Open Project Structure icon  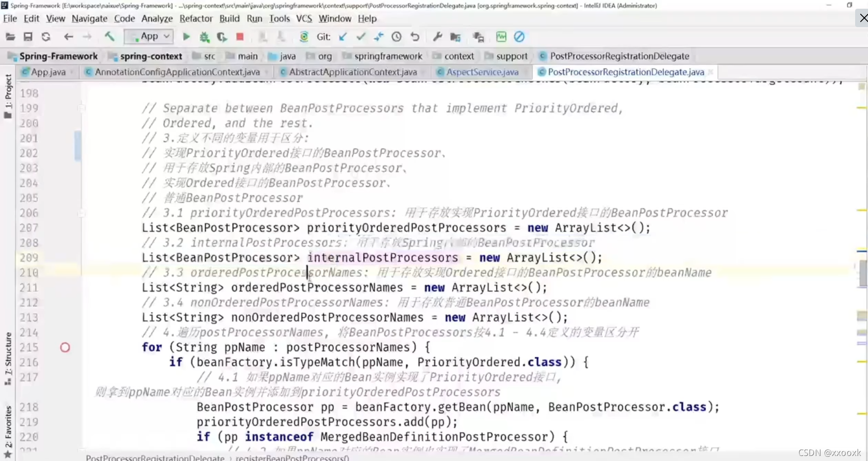click(x=455, y=37)
